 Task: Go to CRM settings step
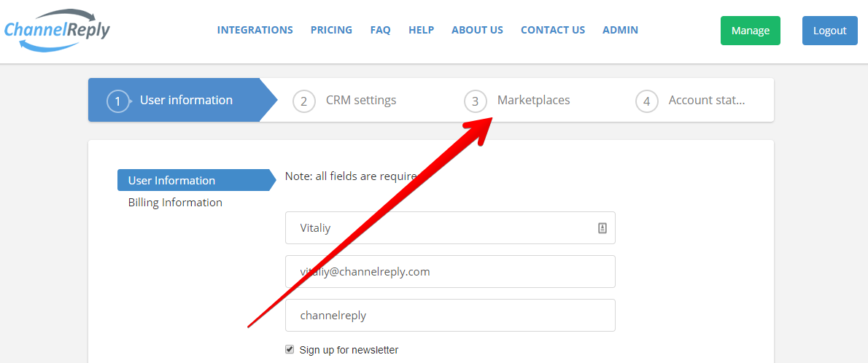pos(361,100)
